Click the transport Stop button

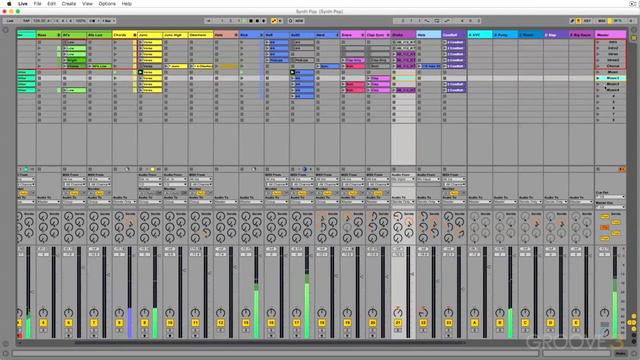click(251, 21)
